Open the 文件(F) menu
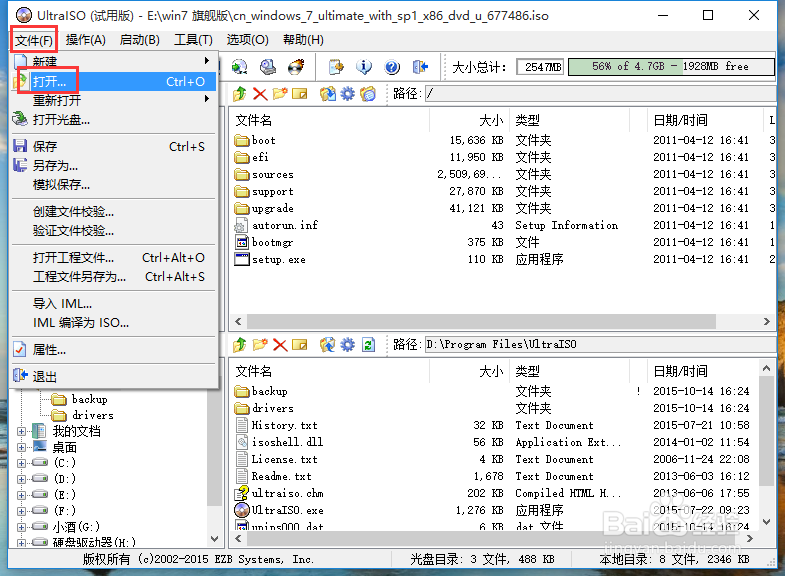This screenshot has height=576, width=785. tap(34, 40)
